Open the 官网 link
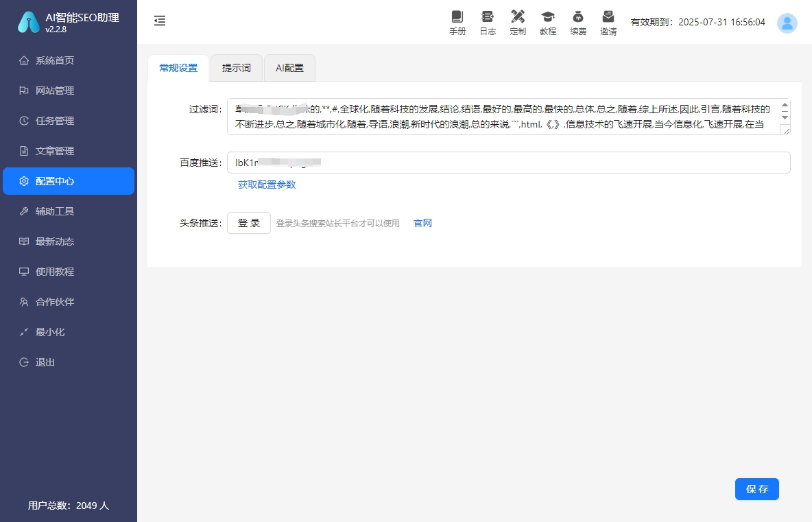This screenshot has width=812, height=522. 422,223
